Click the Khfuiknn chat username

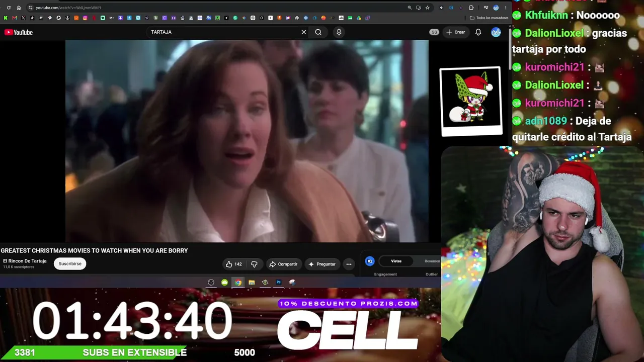point(546,15)
